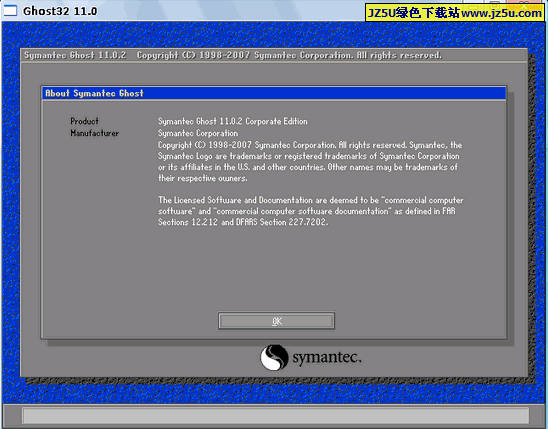
Task: Maximize the Ghost32 window
Action: [495, 4]
